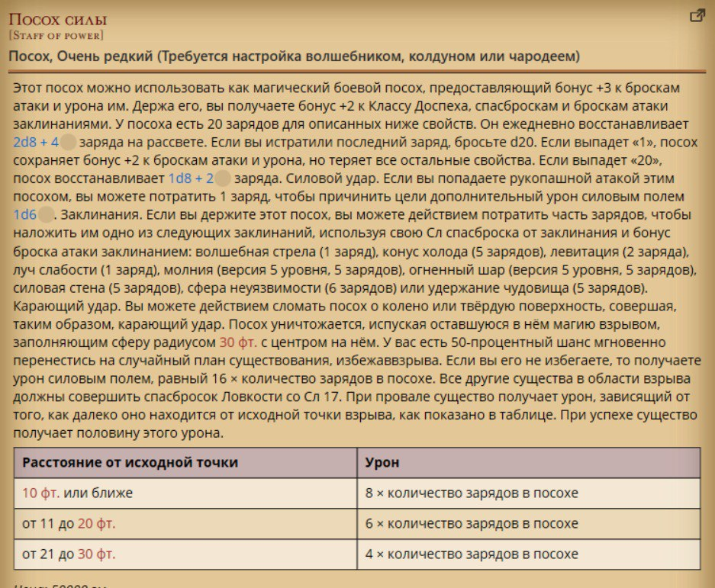The width and height of the screenshot is (715, 588).
Task: Click the dice icon after 2d8 + 4
Action: tap(69, 142)
